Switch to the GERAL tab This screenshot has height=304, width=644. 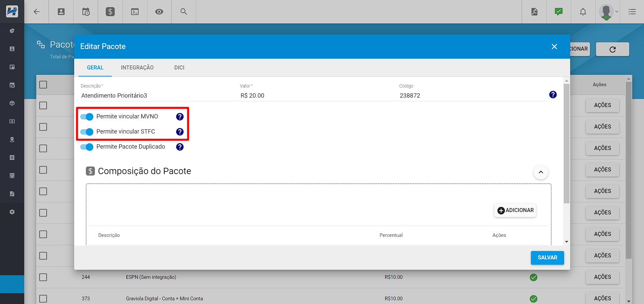tap(95, 67)
